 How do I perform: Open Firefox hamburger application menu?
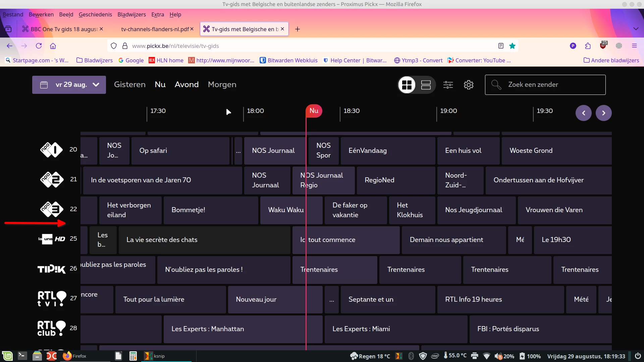coord(634,46)
